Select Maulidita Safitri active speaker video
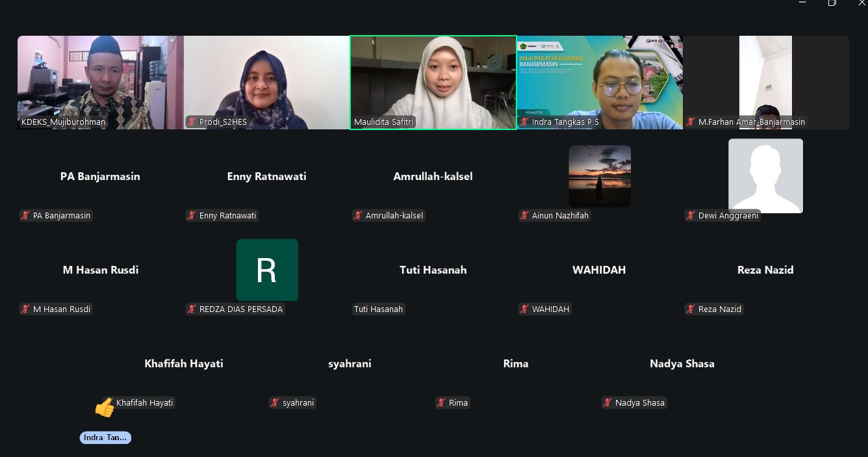The image size is (868, 457). point(433,83)
